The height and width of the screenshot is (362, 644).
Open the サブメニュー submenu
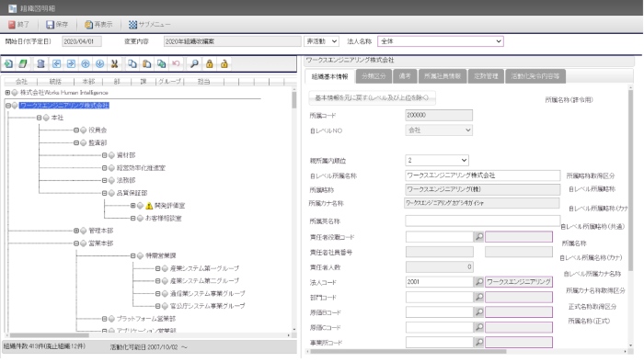click(149, 25)
